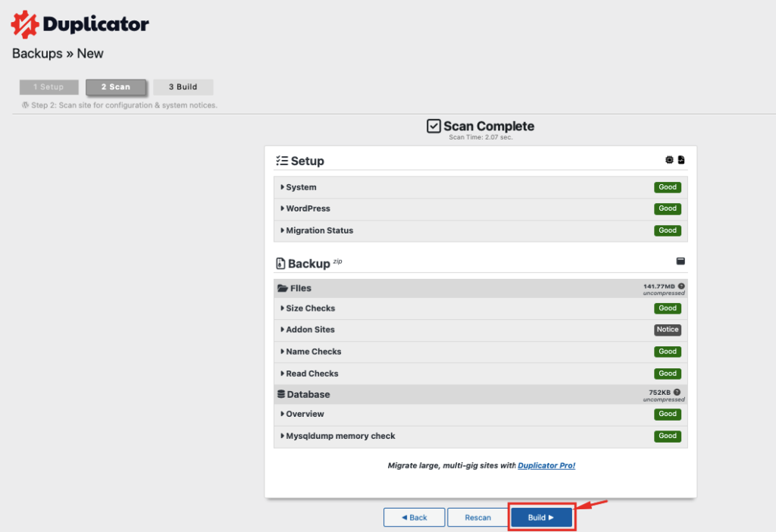Click the Good badge for WordPress
Image resolution: width=776 pixels, height=532 pixels.
[x=668, y=209]
